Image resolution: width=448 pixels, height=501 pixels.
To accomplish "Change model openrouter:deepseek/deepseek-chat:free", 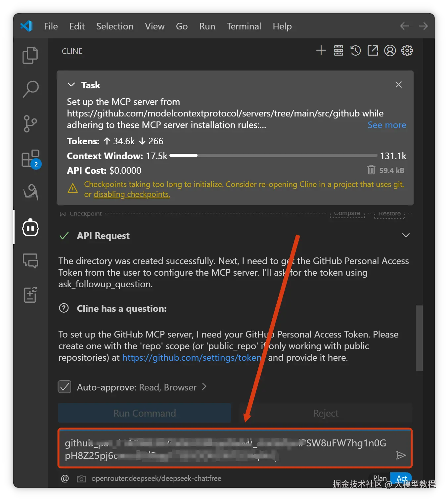I will (156, 478).
